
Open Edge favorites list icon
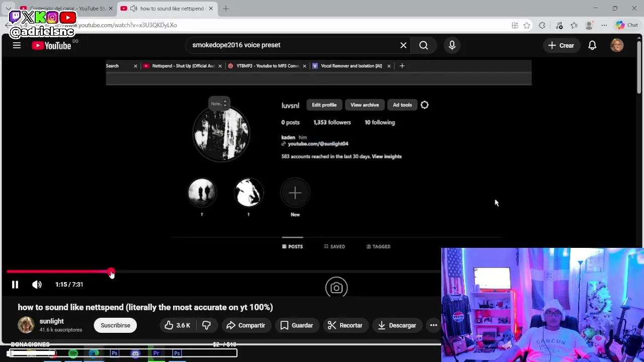574,25
